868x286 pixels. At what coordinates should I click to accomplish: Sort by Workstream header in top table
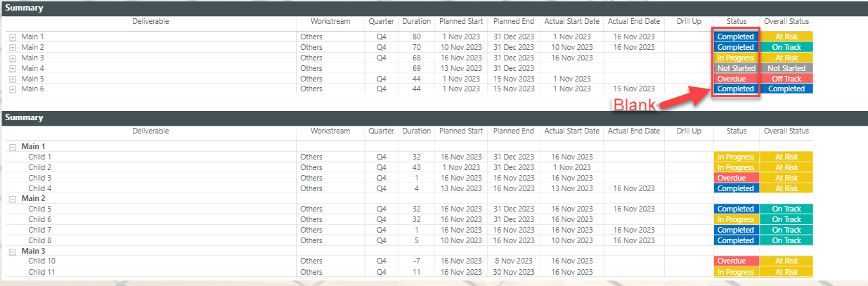[330, 21]
